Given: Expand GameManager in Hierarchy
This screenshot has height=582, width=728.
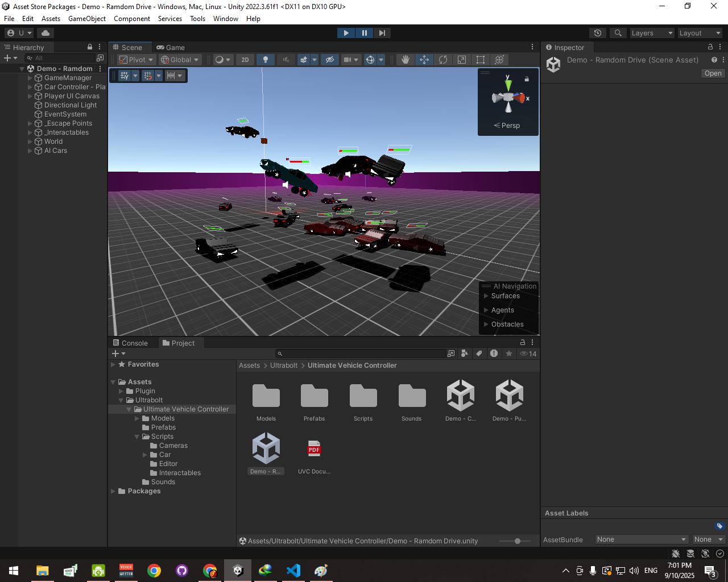Looking at the screenshot, I should [x=30, y=78].
